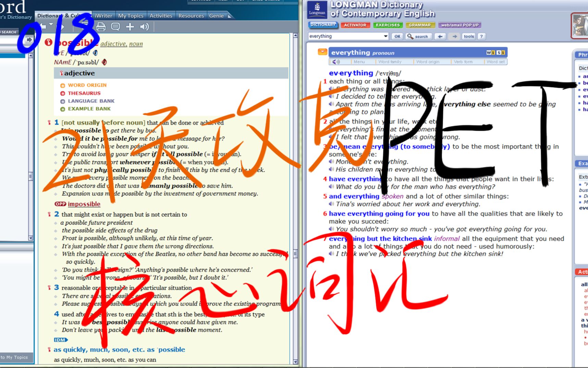This screenshot has height=368, width=588.
Task: Go forward with Longman right arrow button
Action: point(454,36)
